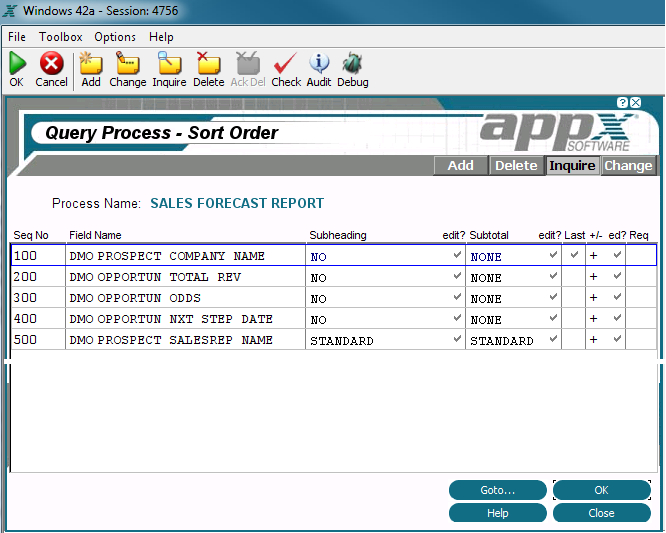Close the form with the X icon

636,102
